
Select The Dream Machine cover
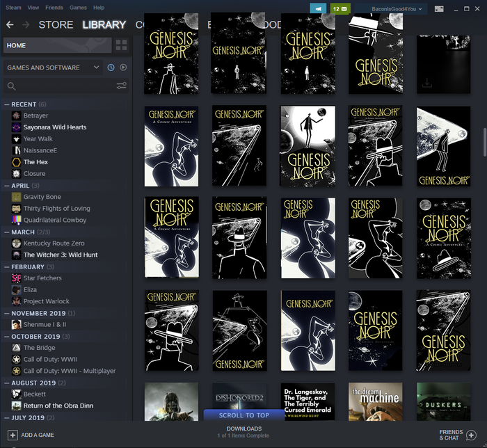point(376,402)
